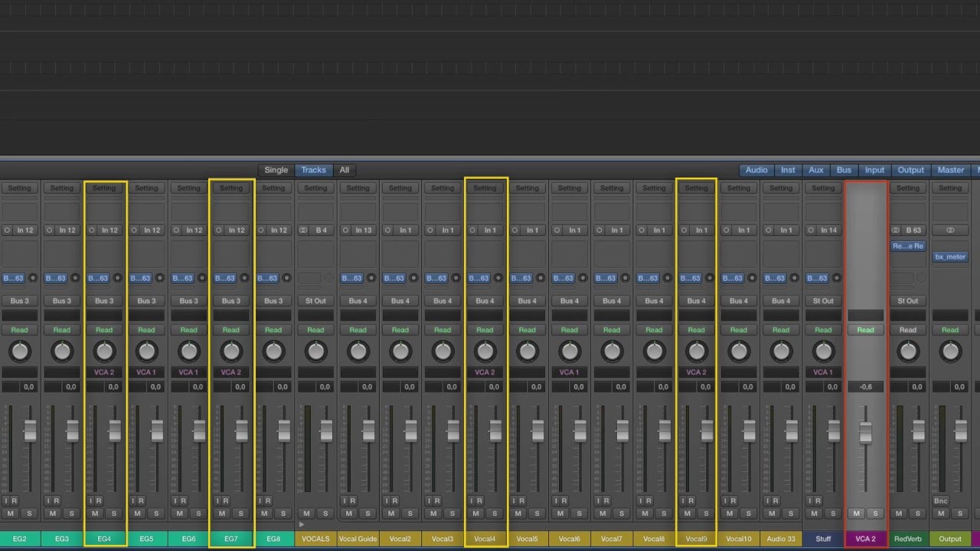This screenshot has height=551, width=980.
Task: Mute the VOCALS channel strip
Action: [306, 514]
